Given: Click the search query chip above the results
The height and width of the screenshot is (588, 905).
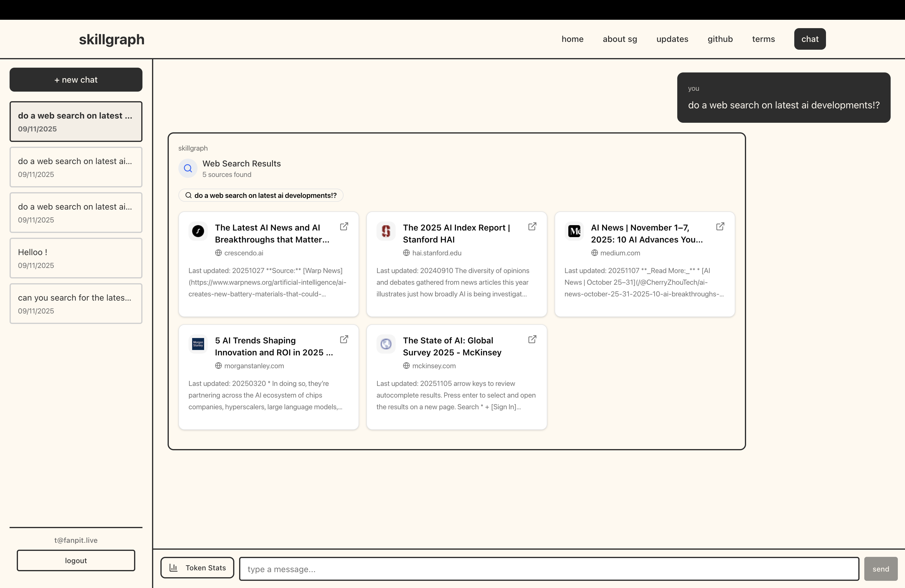Looking at the screenshot, I should tap(260, 195).
